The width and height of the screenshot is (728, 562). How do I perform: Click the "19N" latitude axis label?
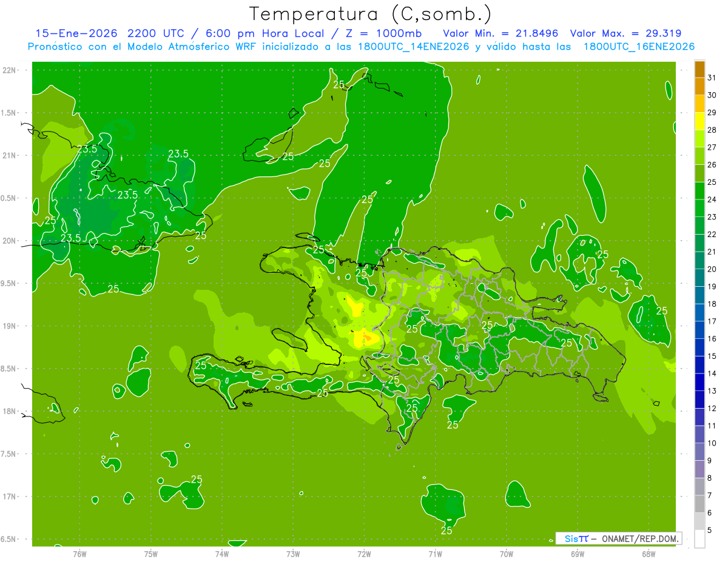coord(10,326)
